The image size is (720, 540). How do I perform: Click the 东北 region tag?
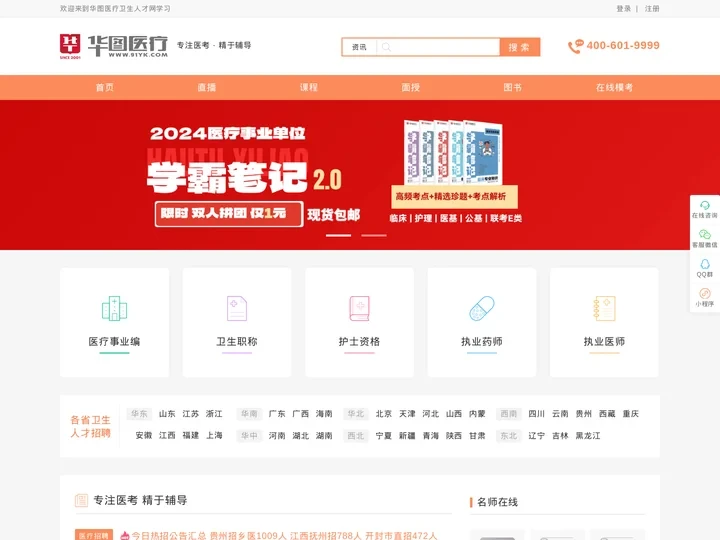tap(508, 435)
